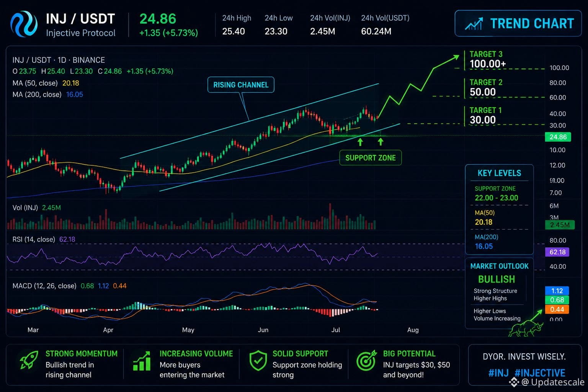
Task: Click the INJ / USDT · 1D · BINANCE chart title
Action: click(x=59, y=60)
